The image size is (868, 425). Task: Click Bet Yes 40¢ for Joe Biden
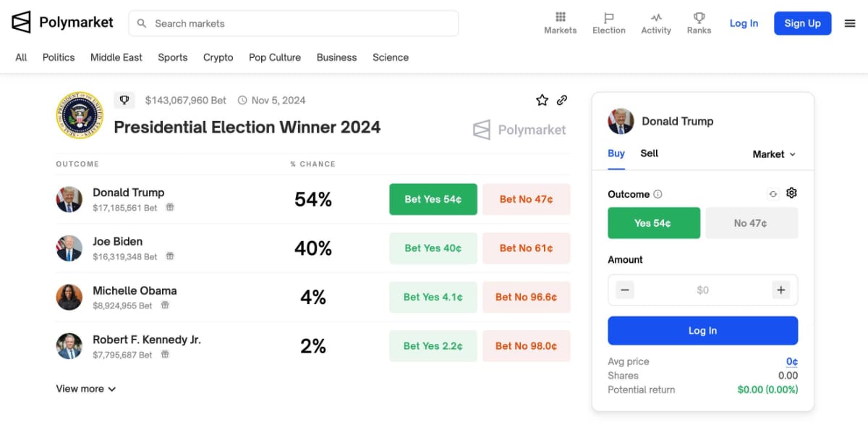(433, 248)
